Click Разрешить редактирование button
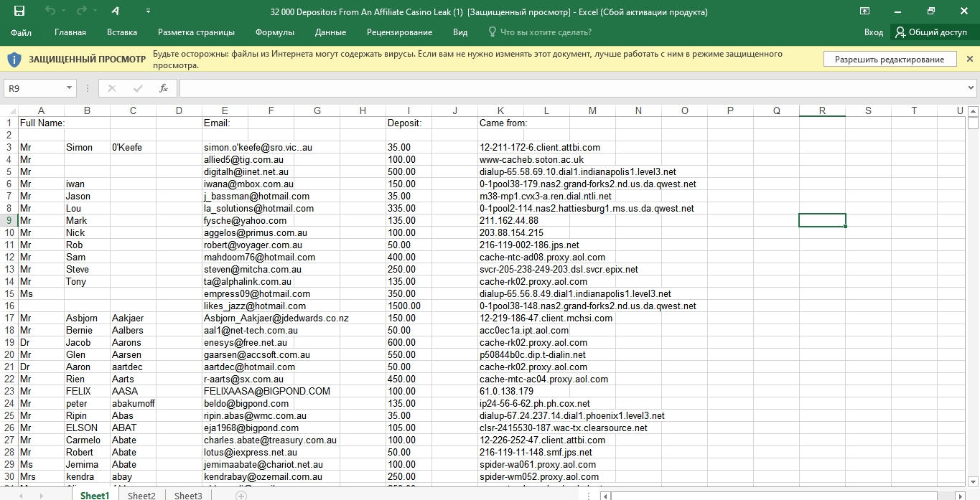 pyautogui.click(x=889, y=60)
